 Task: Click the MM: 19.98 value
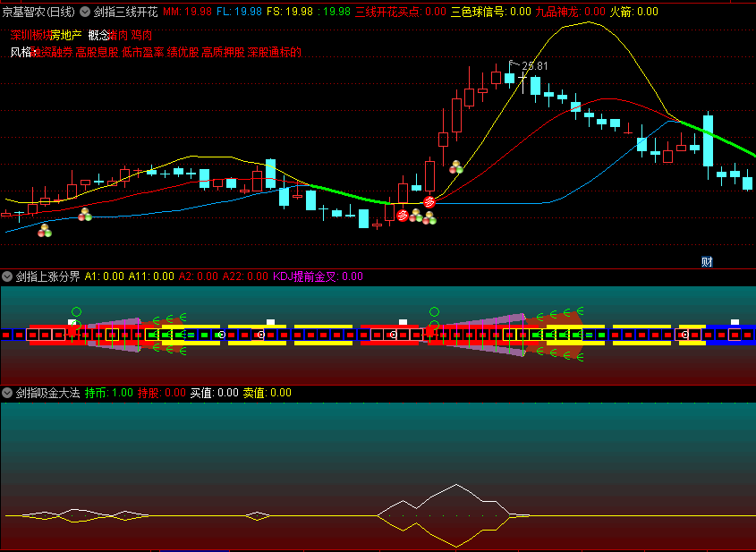click(187, 12)
